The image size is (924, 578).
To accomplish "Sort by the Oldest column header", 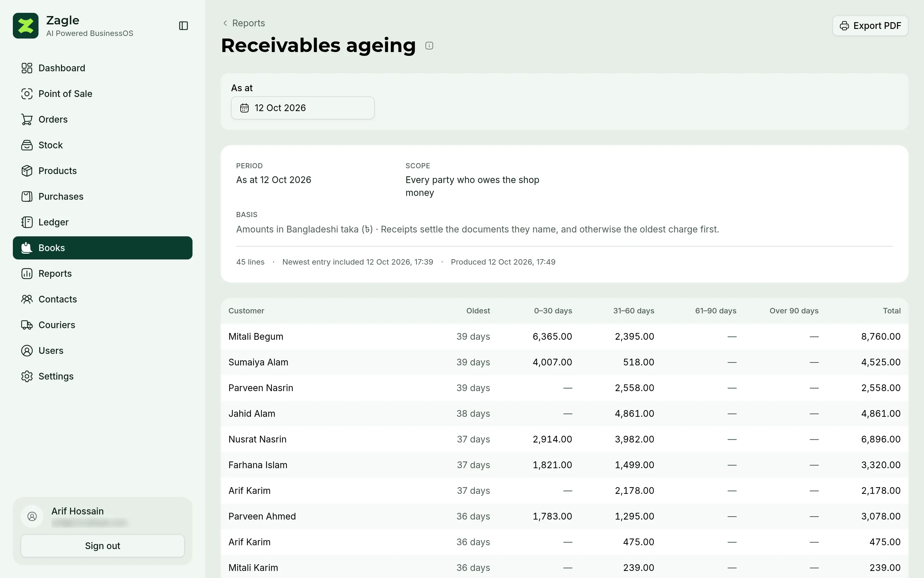I will coord(478,311).
